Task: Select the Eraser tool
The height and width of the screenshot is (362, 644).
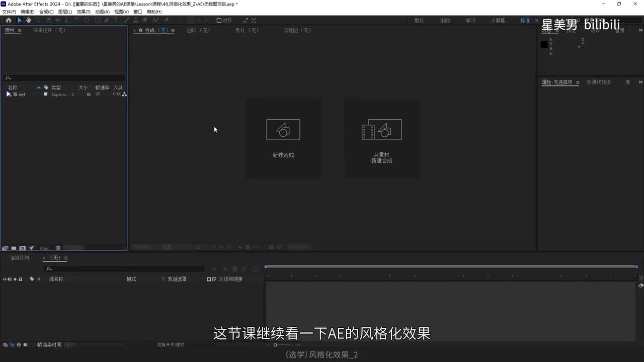Action: pyautogui.click(x=145, y=20)
